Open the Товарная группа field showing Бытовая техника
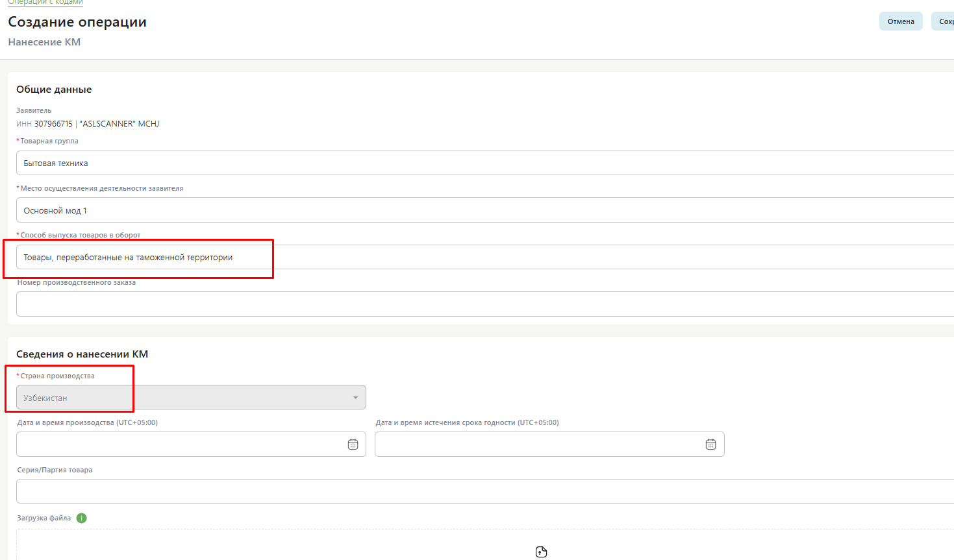Screen dimensions: 954x560 [x=485, y=163]
